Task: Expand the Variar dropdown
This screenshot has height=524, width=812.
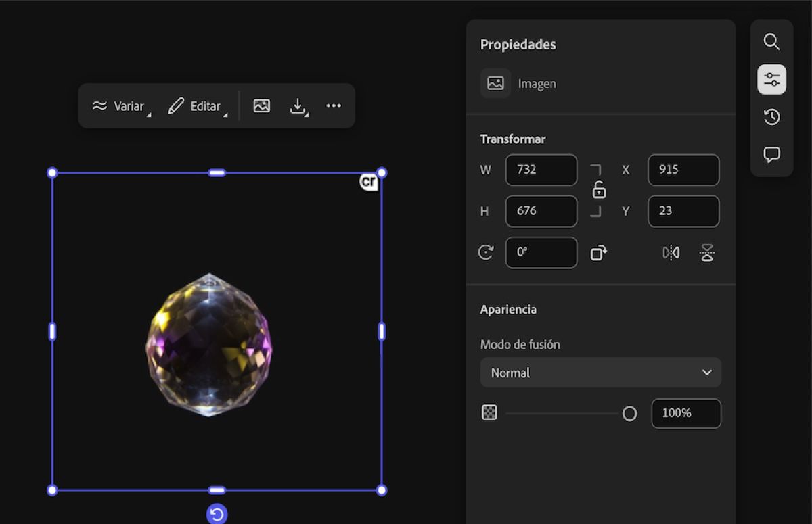Action: (120, 106)
